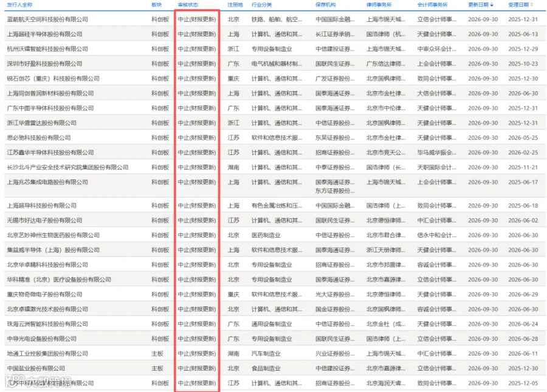Image resolution: width=547 pixels, height=392 pixels.
Task: Click the sort icon beside 受理日期
Action: (x=532, y=5)
